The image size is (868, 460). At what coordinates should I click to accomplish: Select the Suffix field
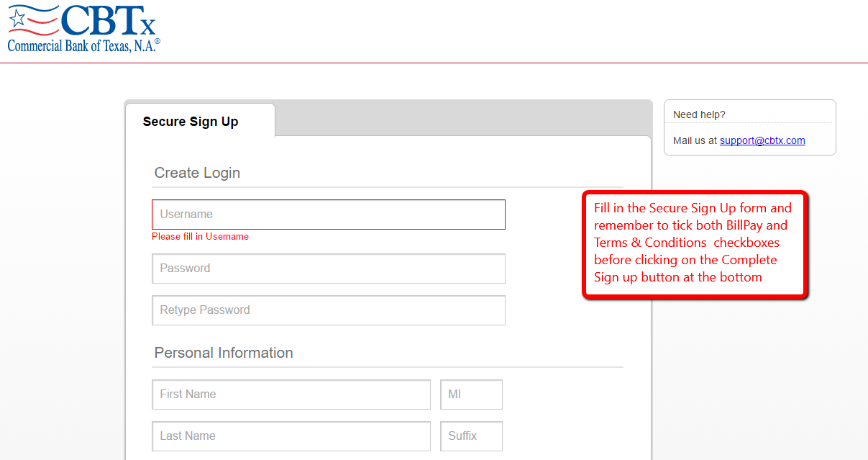[471, 436]
